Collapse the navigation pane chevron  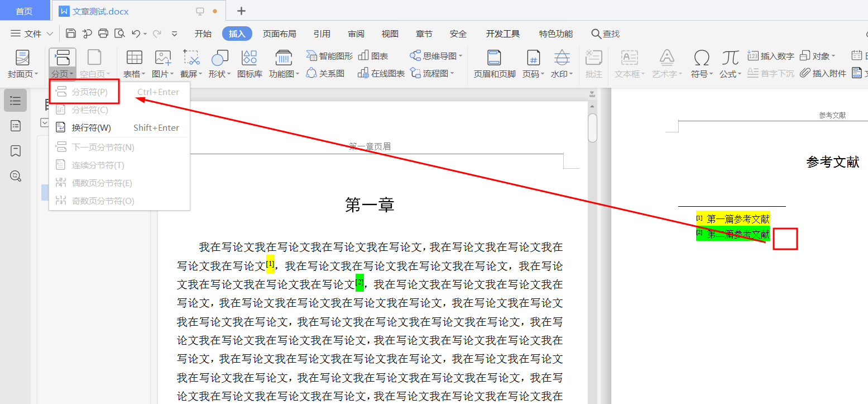45,123
